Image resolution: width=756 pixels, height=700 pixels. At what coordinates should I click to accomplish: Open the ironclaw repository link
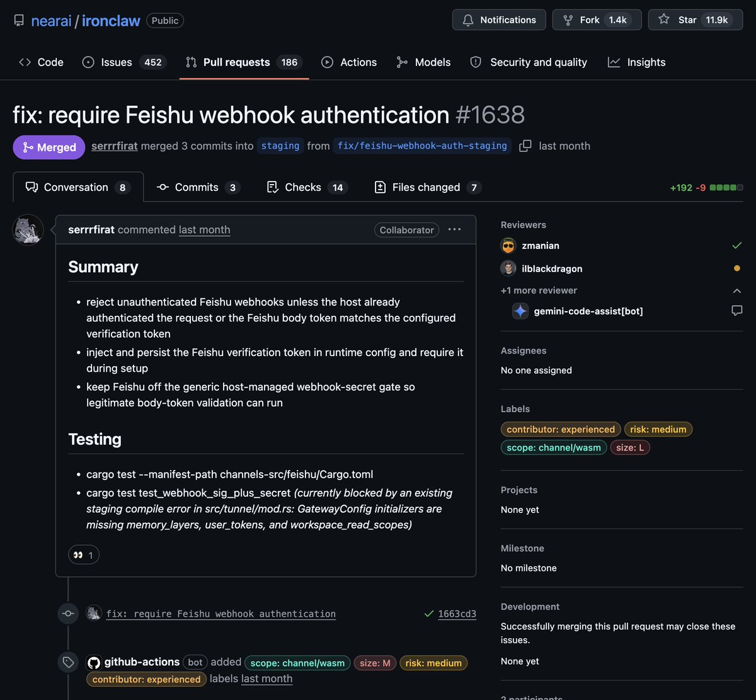(x=111, y=20)
